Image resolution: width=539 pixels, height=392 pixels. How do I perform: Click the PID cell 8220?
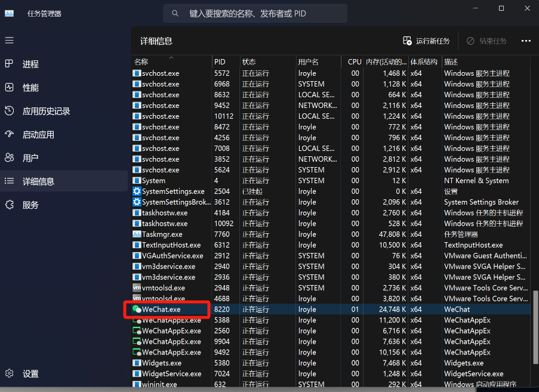tap(221, 309)
